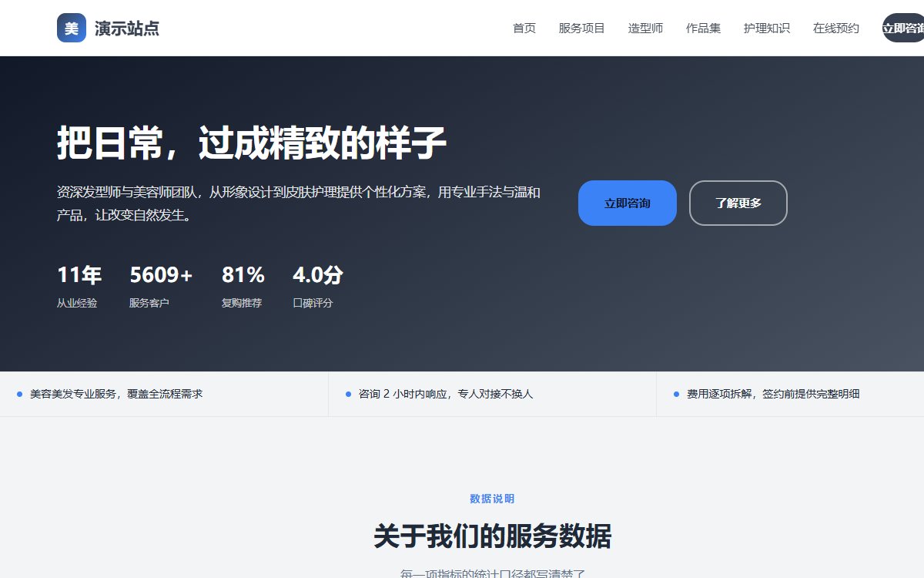The height and width of the screenshot is (578, 924).
Task: Click the 服务客户 label
Action: (x=149, y=304)
